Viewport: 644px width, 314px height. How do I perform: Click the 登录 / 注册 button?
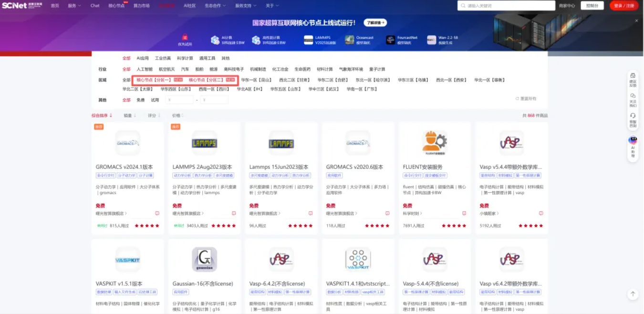(x=624, y=6)
